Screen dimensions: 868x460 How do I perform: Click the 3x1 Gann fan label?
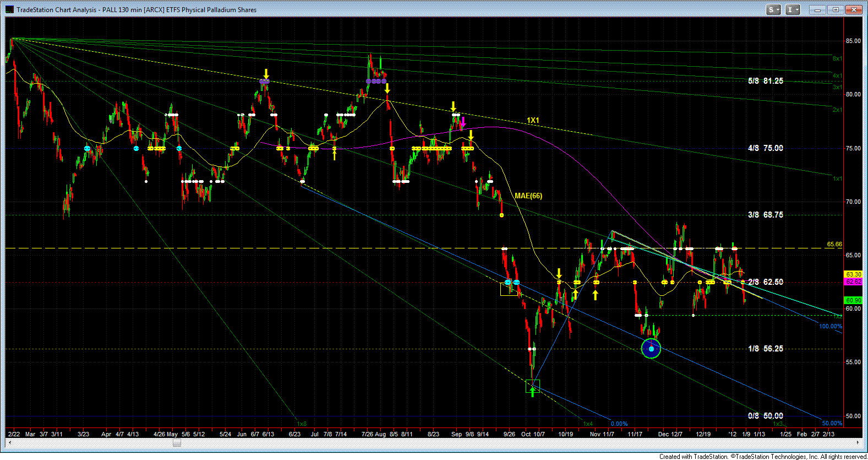(837, 87)
